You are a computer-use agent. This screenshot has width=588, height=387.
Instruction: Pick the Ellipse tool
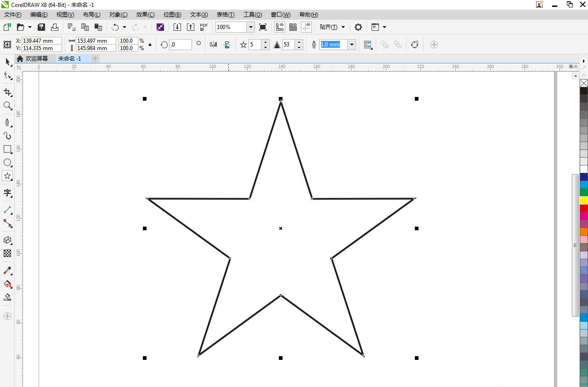coord(7,163)
